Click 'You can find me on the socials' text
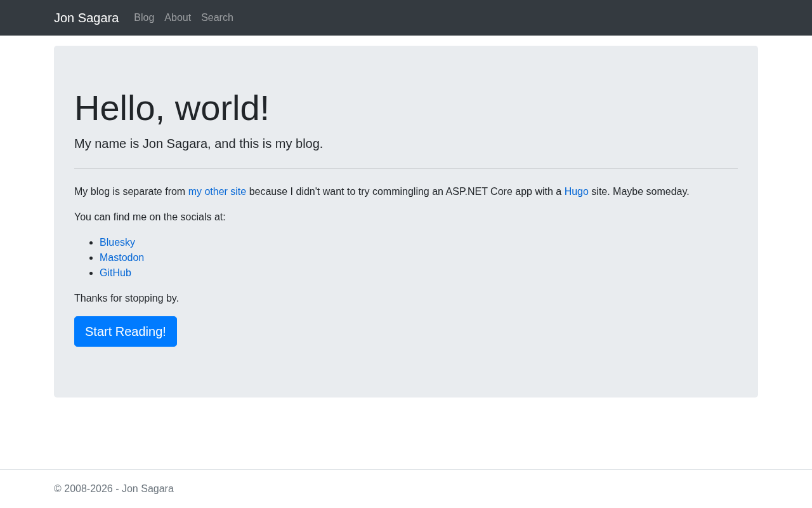This screenshot has width=812, height=508. click(x=150, y=217)
